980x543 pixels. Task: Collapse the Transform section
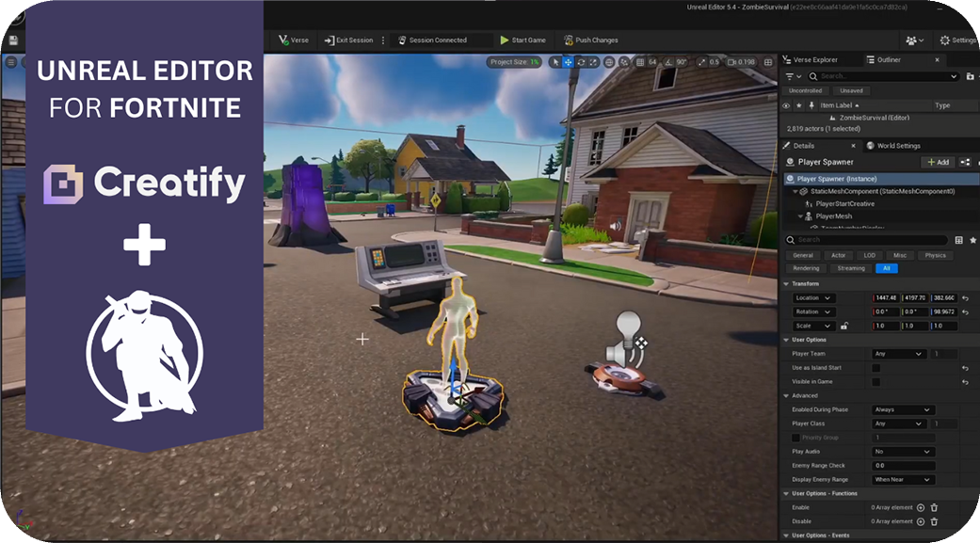click(x=786, y=283)
